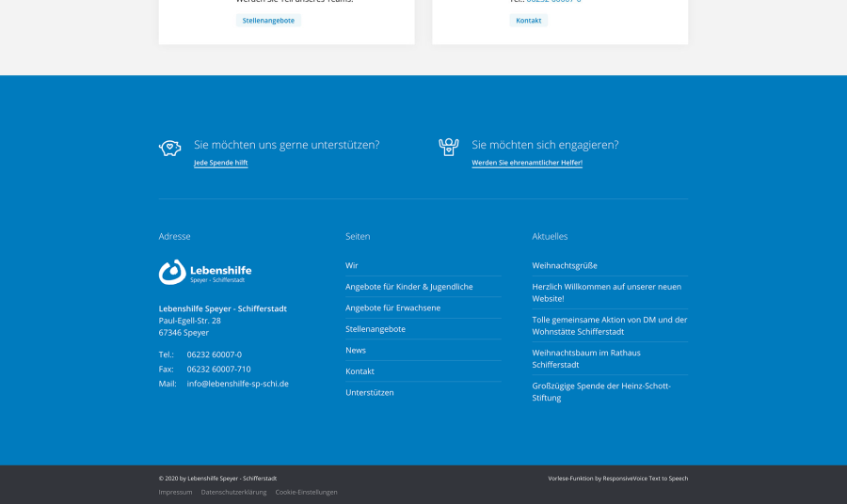Click the piggy bank donation icon

click(x=169, y=148)
